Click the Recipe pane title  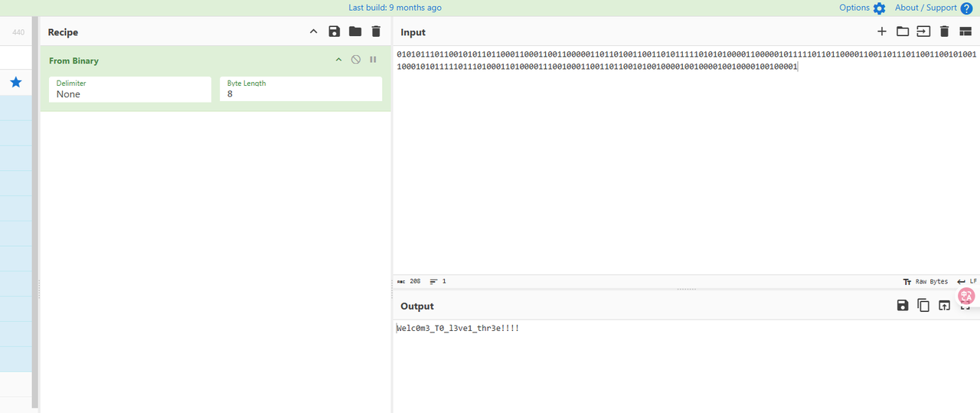pos(63,32)
